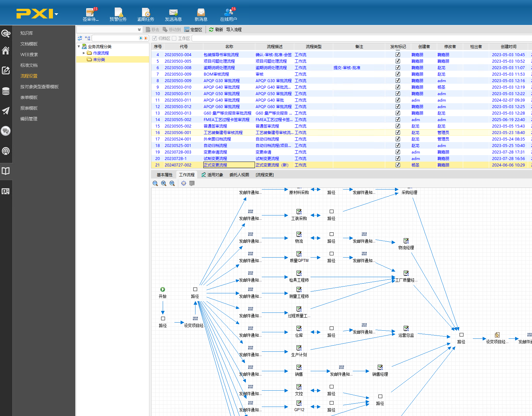Open the 签审待 pending approvals icon
The height and width of the screenshot is (416, 532).
90,15
